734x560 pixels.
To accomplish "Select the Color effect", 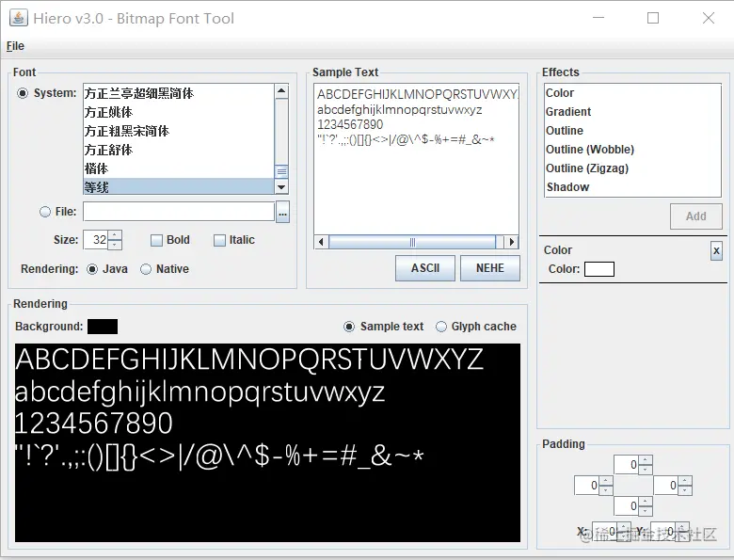I will point(632,93).
